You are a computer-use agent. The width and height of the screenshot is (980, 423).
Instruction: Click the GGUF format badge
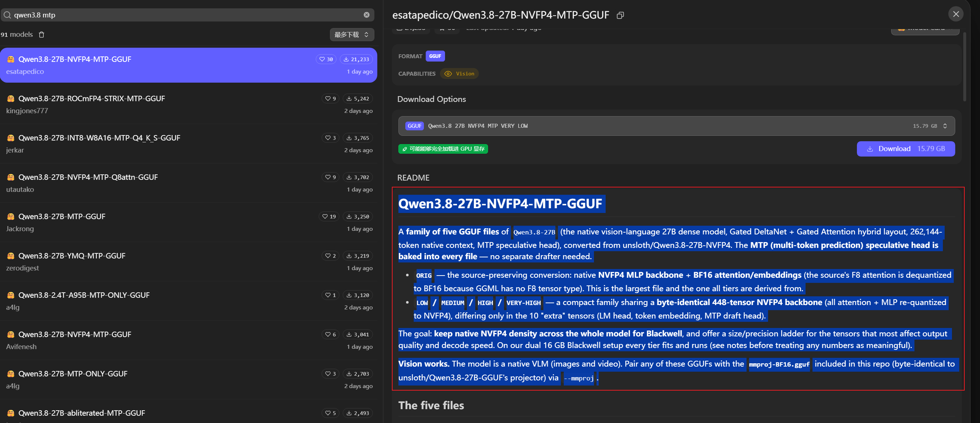tap(435, 56)
